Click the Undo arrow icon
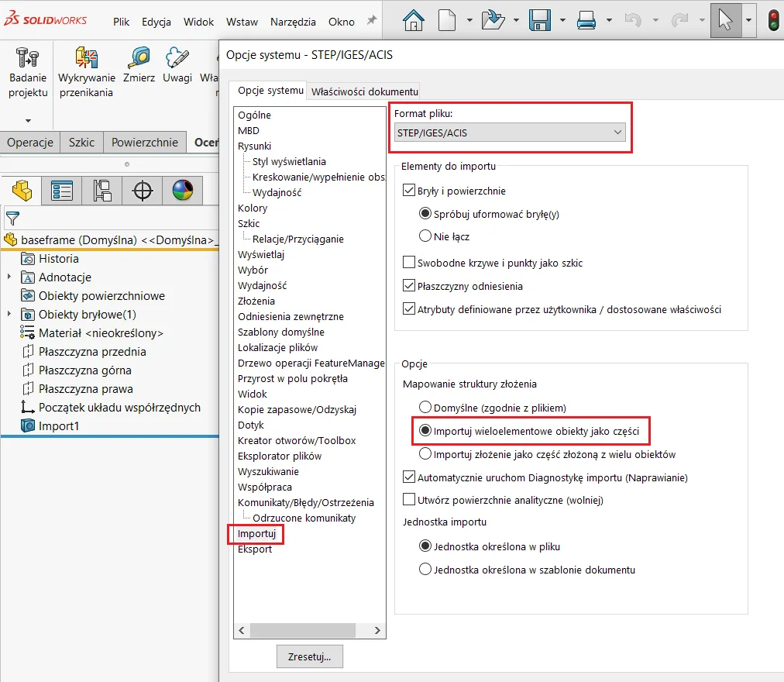 click(x=633, y=20)
